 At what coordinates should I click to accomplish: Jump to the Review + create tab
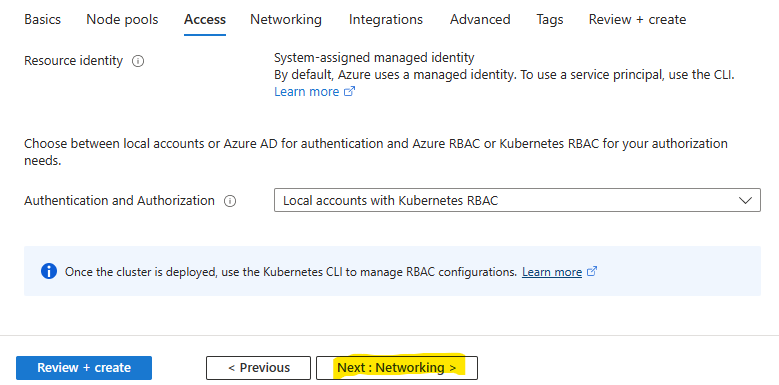click(637, 19)
